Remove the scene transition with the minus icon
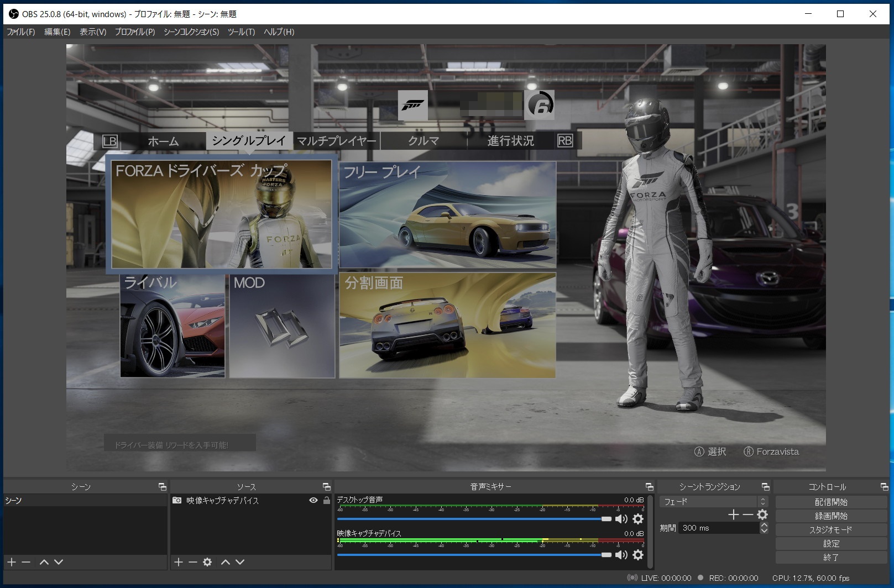Image resolution: width=894 pixels, height=588 pixels. pyautogui.click(x=748, y=515)
